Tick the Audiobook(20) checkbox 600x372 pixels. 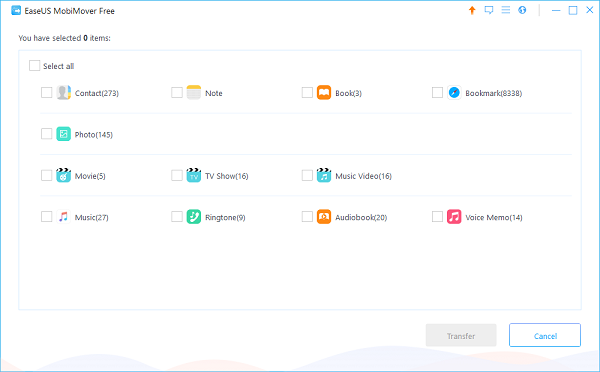click(x=307, y=217)
